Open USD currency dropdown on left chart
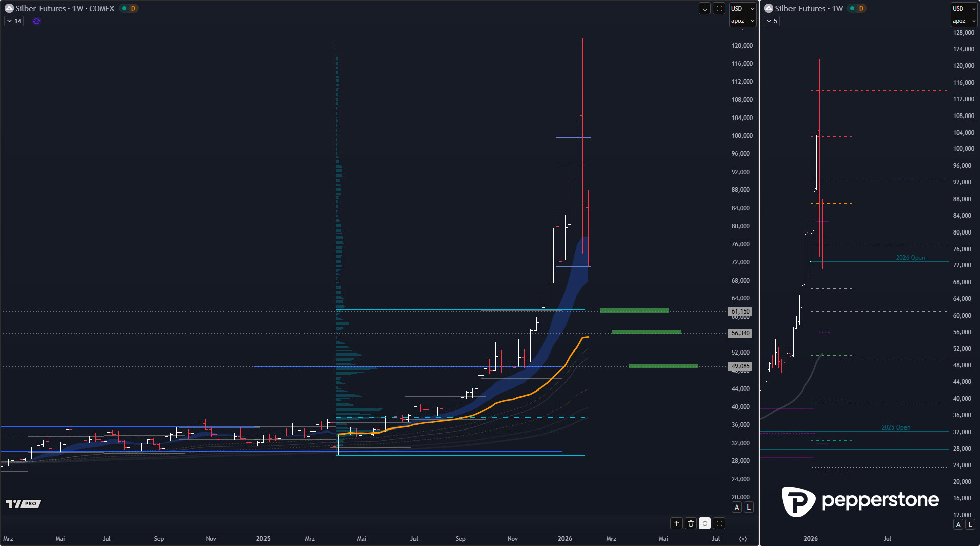 click(742, 9)
